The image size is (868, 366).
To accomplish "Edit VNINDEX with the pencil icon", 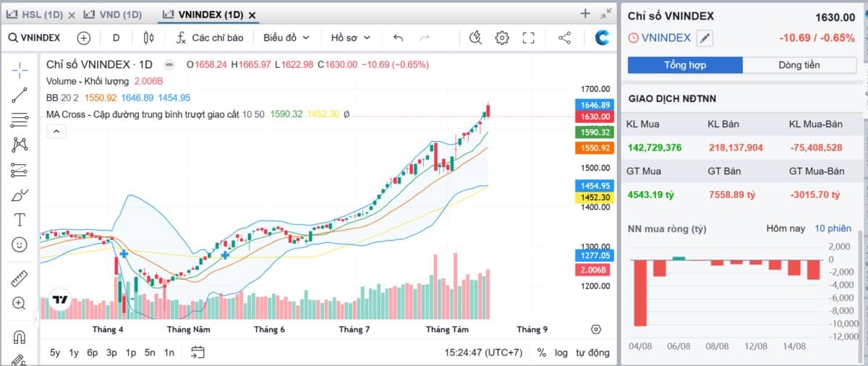I will 705,38.
